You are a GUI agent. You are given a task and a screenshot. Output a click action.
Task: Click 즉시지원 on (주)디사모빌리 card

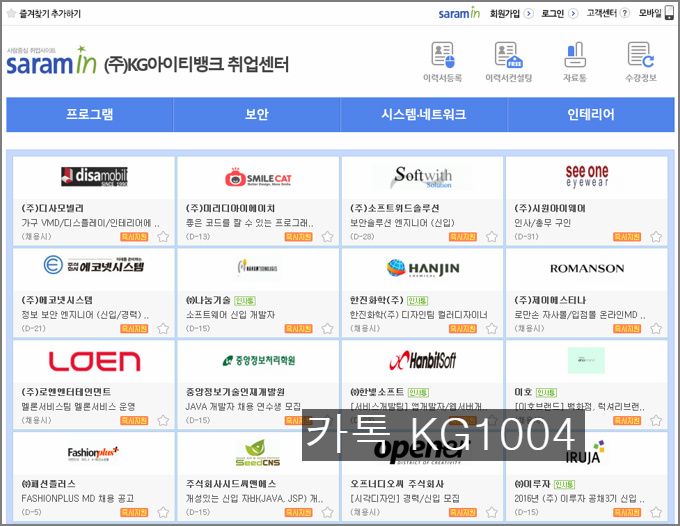[134, 237]
